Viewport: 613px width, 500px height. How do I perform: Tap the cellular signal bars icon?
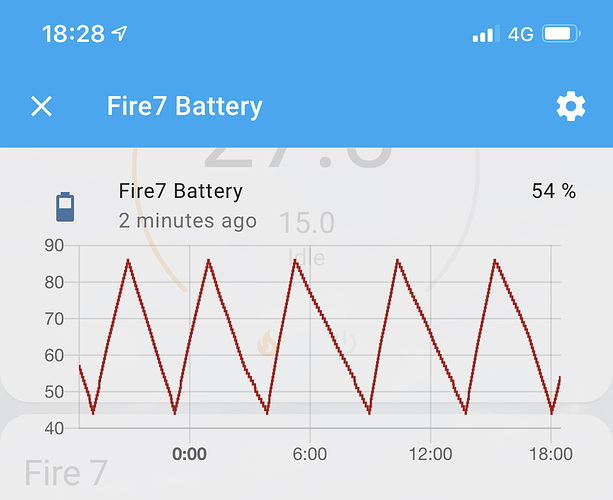[x=486, y=34]
